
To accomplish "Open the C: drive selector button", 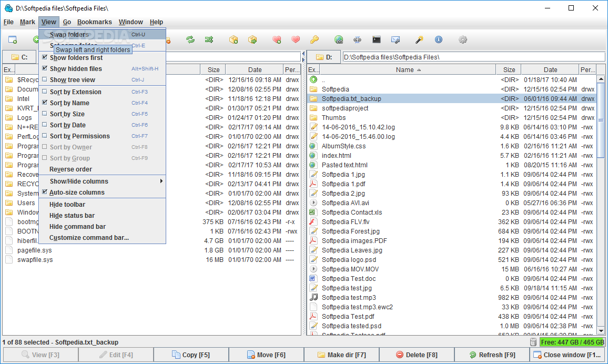I will [x=19, y=57].
